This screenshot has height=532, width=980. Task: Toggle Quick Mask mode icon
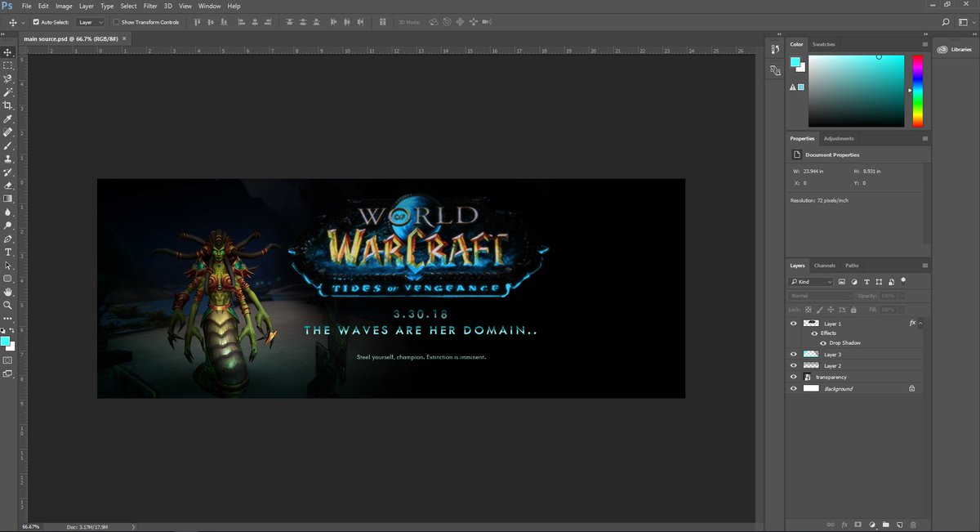[8, 360]
